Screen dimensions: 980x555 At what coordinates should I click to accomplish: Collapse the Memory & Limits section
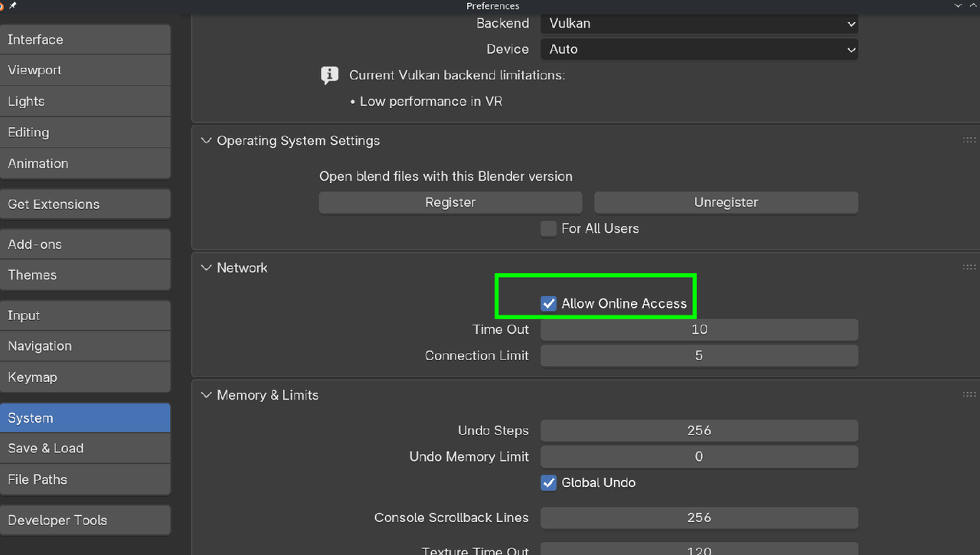coord(205,395)
